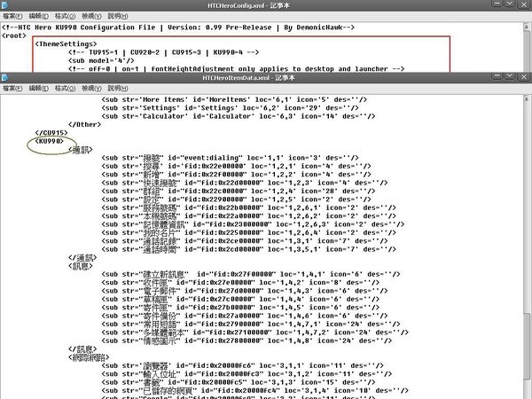Click the <訊息> opening tag
The width and height of the screenshot is (532, 399).
[81, 266]
